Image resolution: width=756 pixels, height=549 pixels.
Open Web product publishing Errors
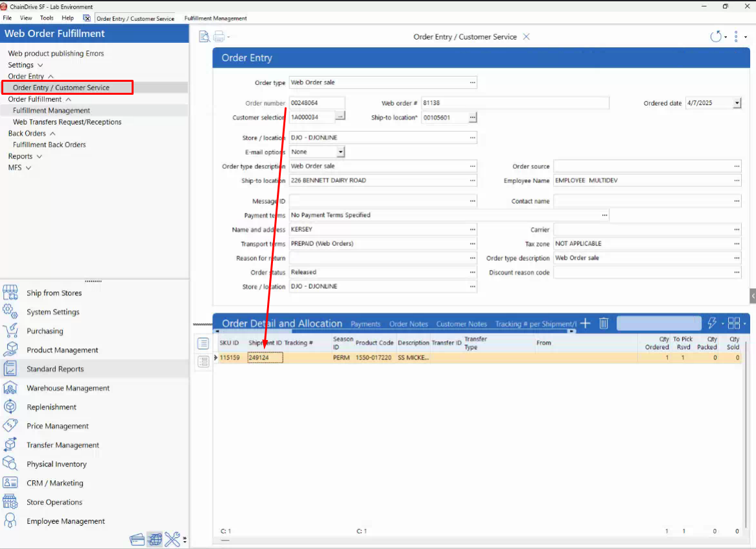(56, 54)
